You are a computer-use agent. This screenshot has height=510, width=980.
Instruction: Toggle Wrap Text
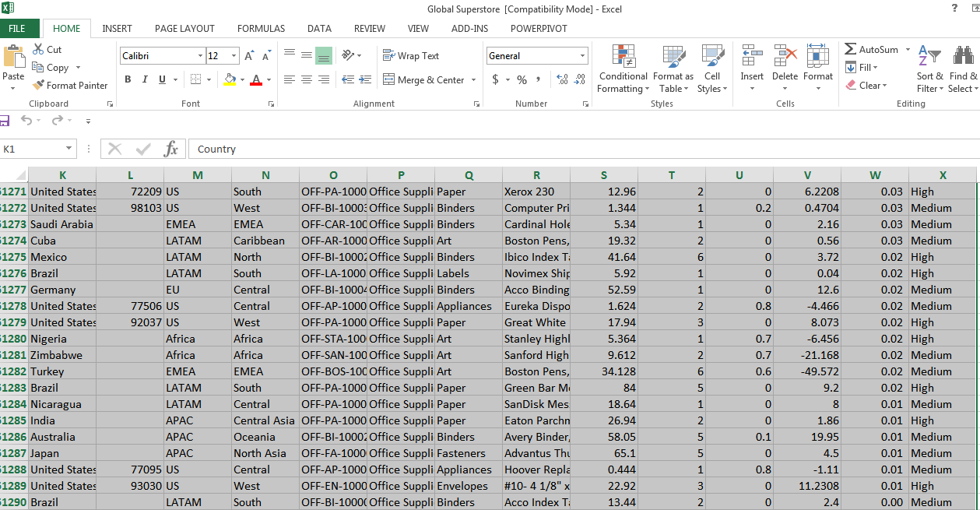pos(411,55)
